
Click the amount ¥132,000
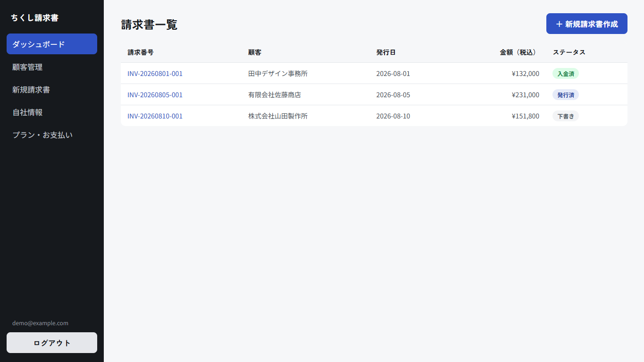[525, 74]
